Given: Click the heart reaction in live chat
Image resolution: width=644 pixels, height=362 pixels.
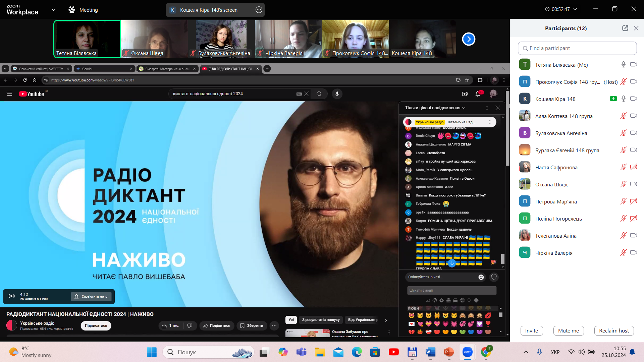Looking at the screenshot, I should point(494,277).
